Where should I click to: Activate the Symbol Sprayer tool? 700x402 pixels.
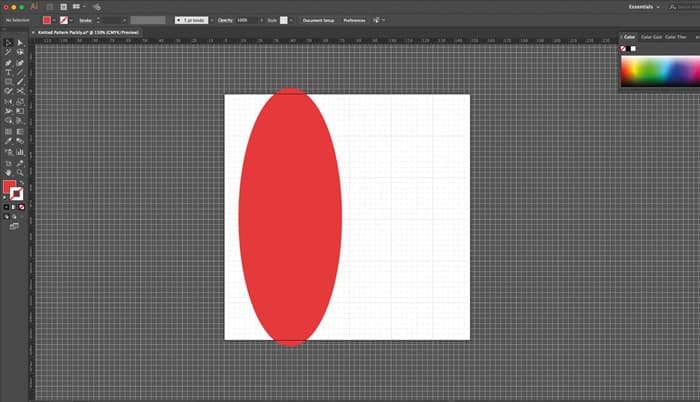point(8,152)
